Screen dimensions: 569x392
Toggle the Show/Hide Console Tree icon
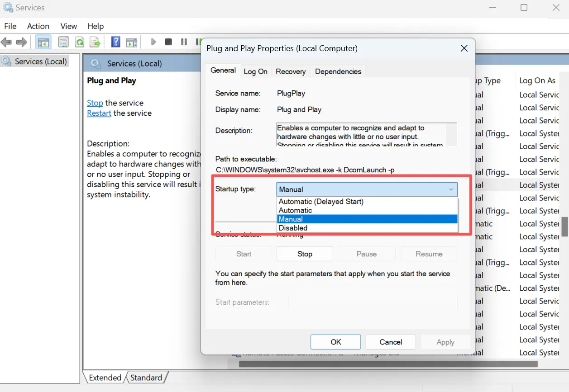43,43
